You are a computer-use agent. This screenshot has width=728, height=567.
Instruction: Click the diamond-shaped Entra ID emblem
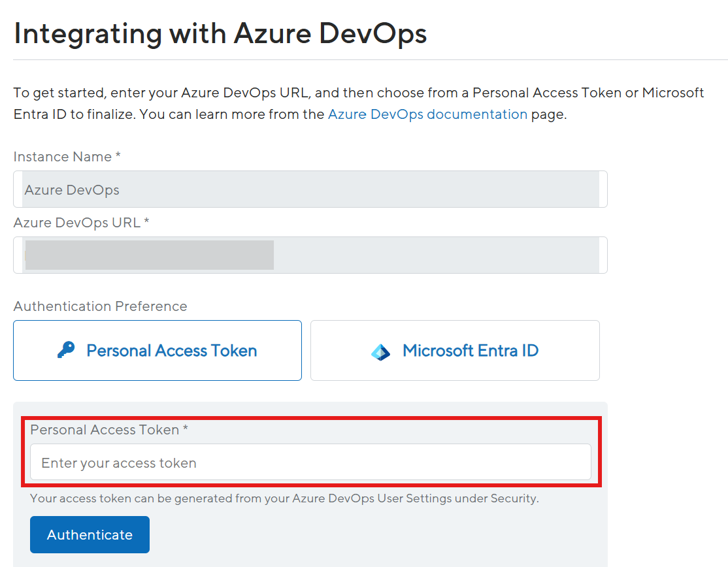[x=380, y=350]
